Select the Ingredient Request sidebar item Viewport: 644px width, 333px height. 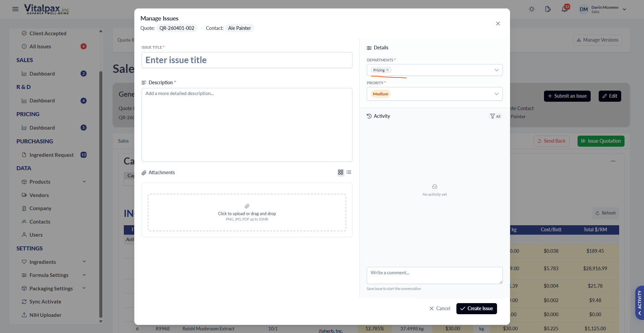[51, 155]
